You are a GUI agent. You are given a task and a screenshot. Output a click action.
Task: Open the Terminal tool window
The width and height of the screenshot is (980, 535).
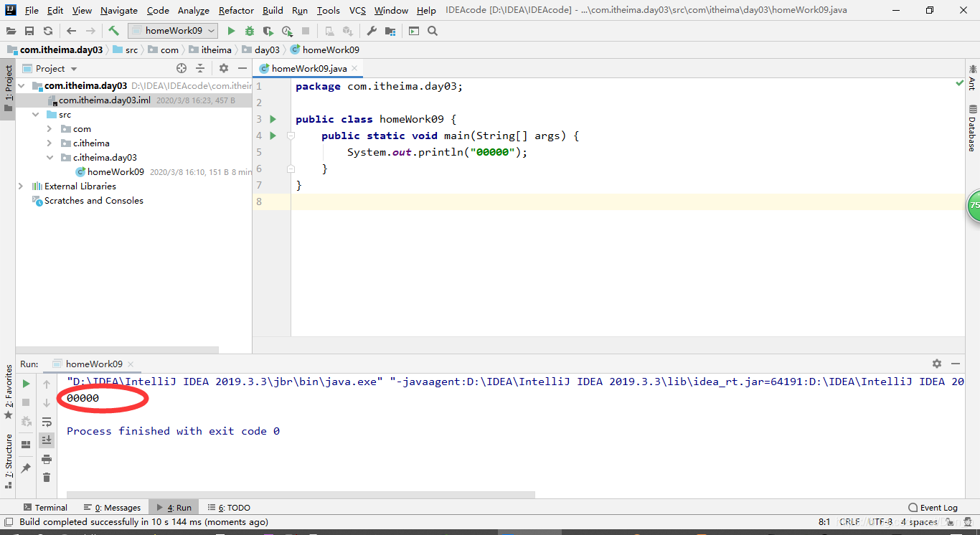(45, 507)
